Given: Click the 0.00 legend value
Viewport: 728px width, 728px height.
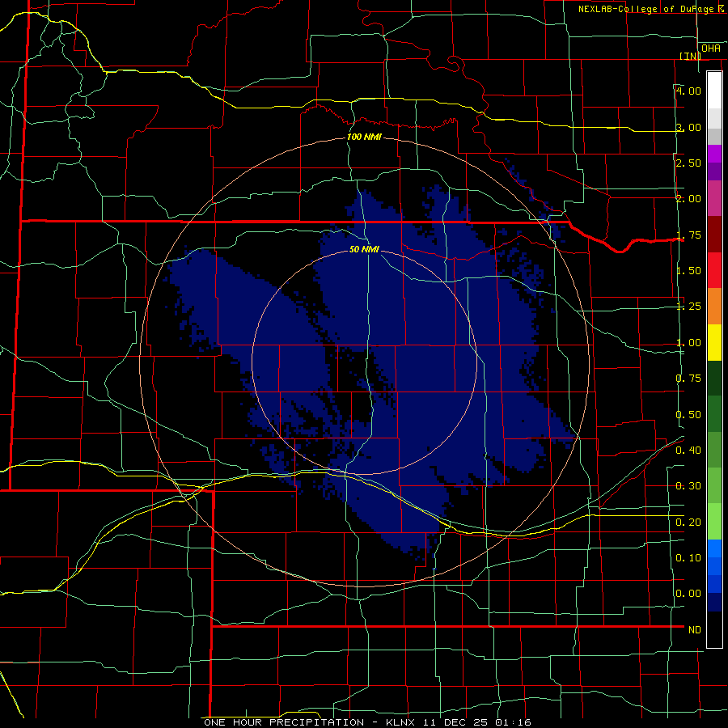Looking at the screenshot, I should [688, 594].
